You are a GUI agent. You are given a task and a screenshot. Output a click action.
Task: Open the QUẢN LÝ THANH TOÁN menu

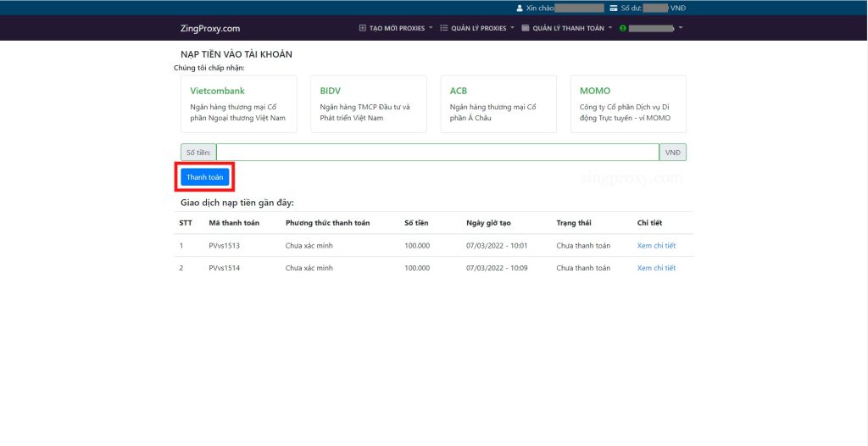pyautogui.click(x=567, y=28)
